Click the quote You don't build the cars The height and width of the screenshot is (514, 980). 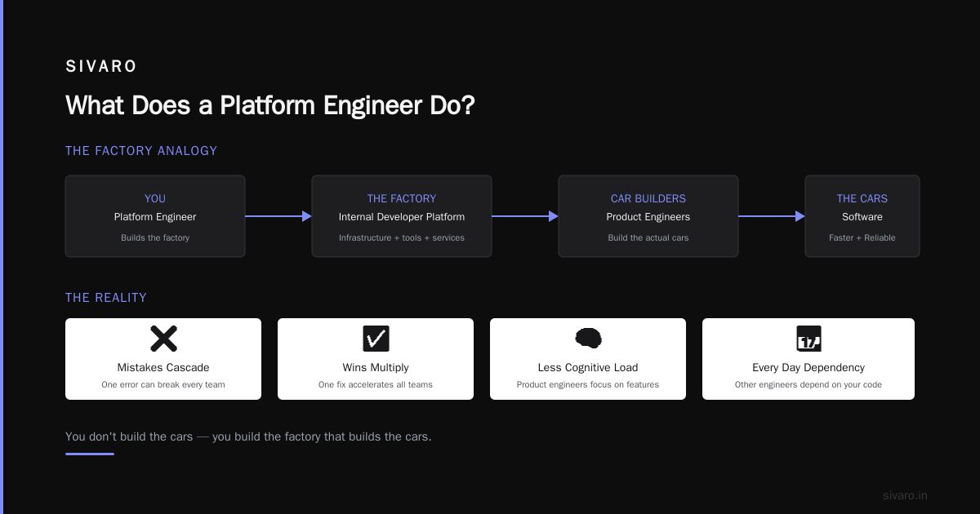248,436
